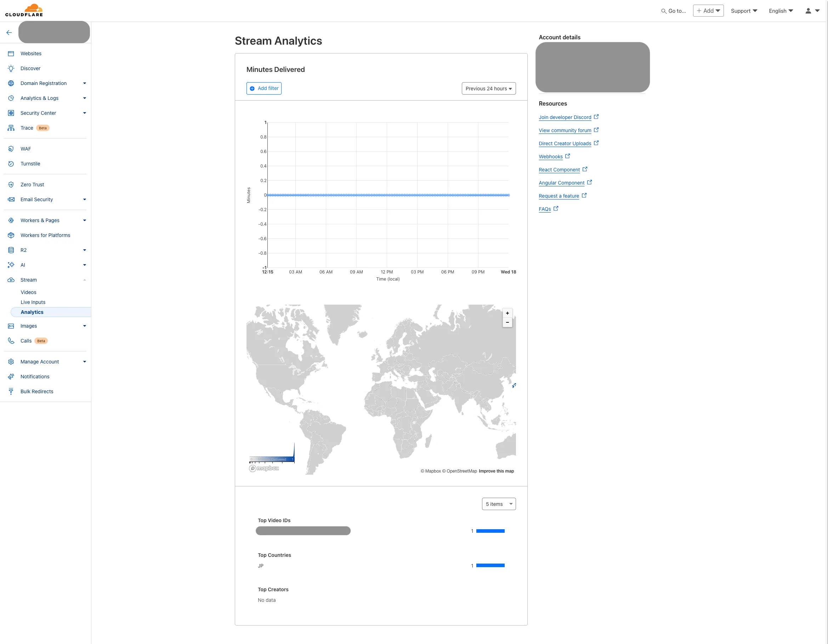This screenshot has height=644, width=828.
Task: Open the Zero Trust section icon
Action: (11, 184)
